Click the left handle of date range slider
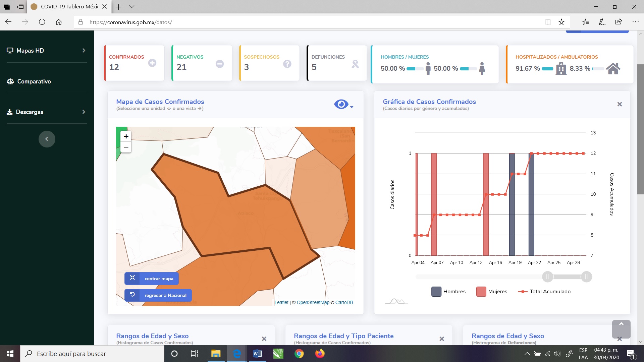Viewport: 644px width, 362px height. 547,277
